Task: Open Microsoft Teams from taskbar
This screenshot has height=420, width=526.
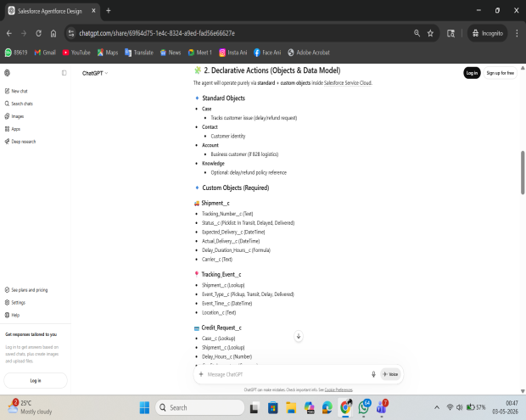Action: 382,407
